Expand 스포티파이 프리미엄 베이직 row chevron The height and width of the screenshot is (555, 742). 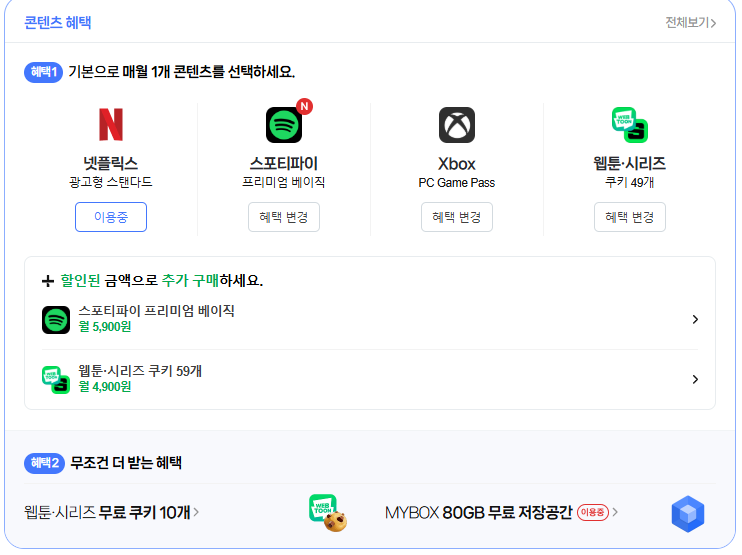point(695,319)
